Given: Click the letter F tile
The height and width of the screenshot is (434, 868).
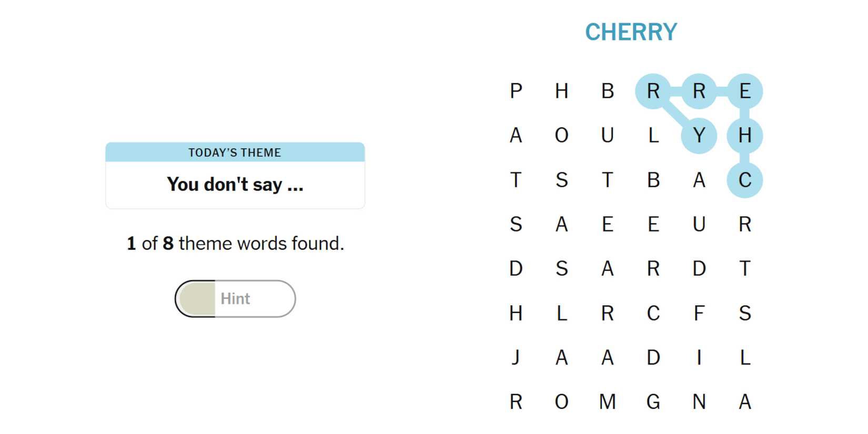Looking at the screenshot, I should point(699,314).
